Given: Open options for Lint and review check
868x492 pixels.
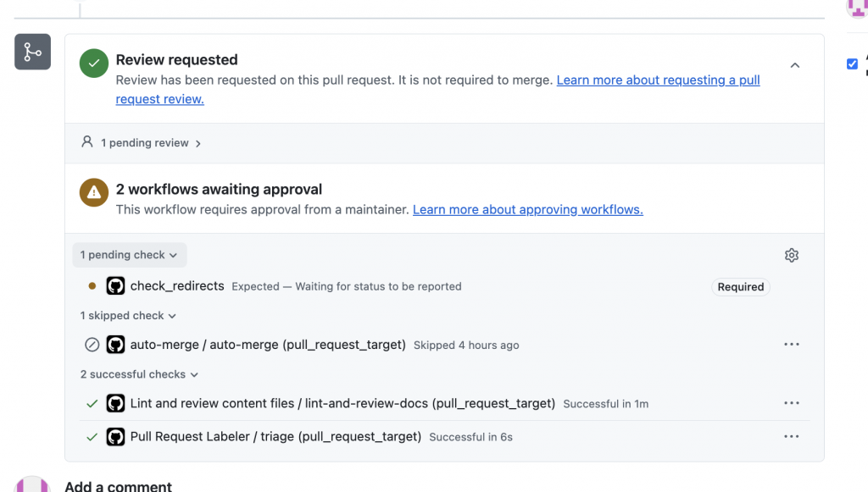Looking at the screenshot, I should 792,404.
